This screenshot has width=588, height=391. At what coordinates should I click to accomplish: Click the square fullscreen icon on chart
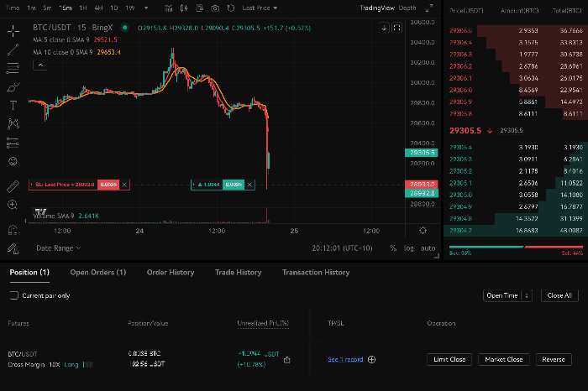tap(396, 28)
